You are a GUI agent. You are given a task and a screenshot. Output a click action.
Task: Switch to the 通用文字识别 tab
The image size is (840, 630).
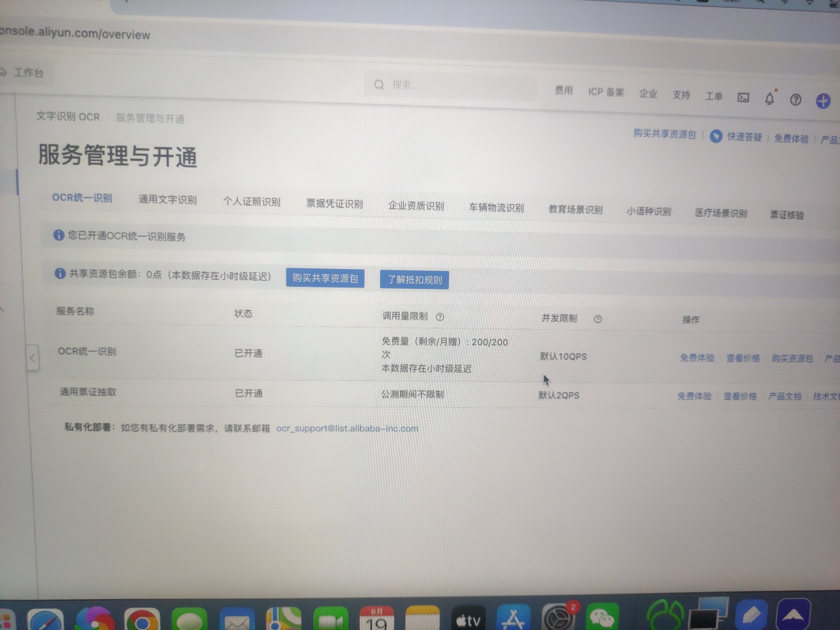tap(168, 199)
